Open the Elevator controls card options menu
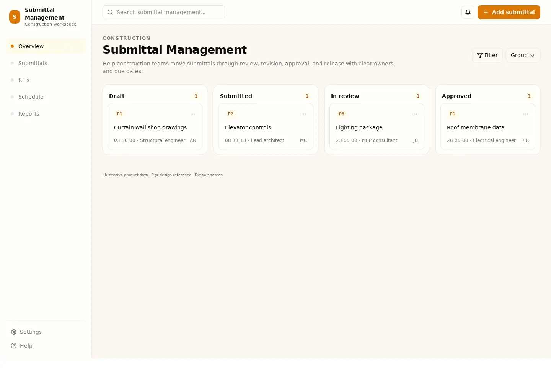 [304, 114]
